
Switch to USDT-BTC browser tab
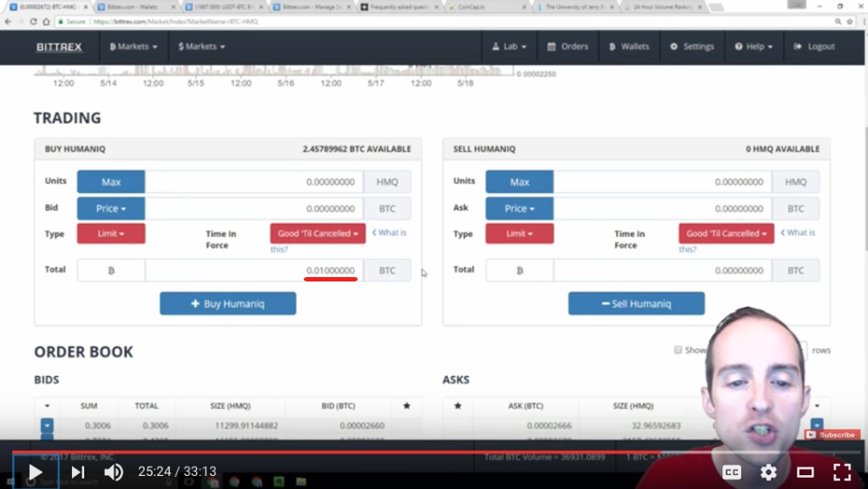(x=224, y=7)
